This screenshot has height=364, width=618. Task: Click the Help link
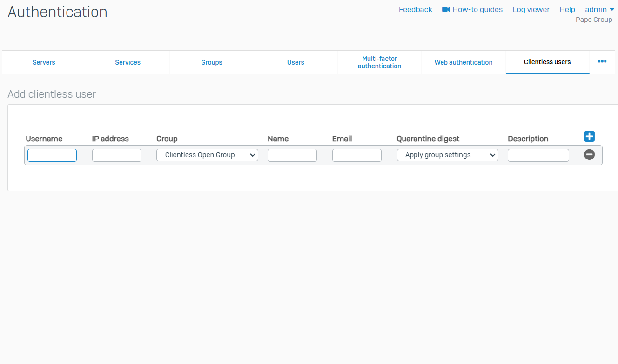[x=567, y=10]
